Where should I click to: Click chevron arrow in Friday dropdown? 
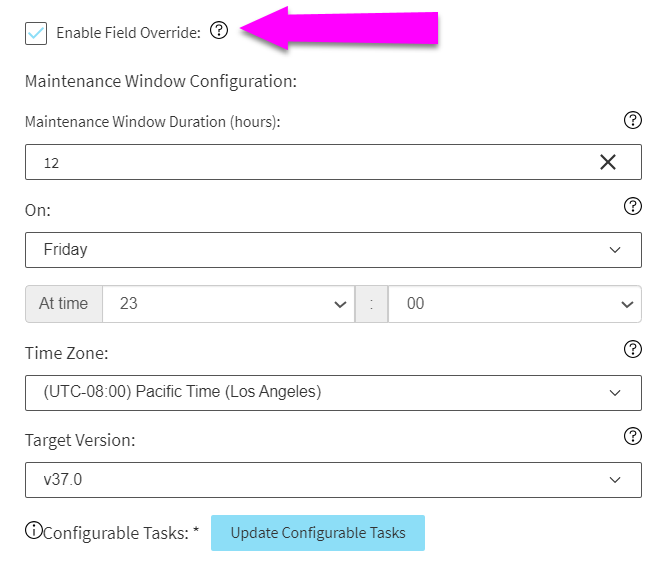(x=615, y=250)
